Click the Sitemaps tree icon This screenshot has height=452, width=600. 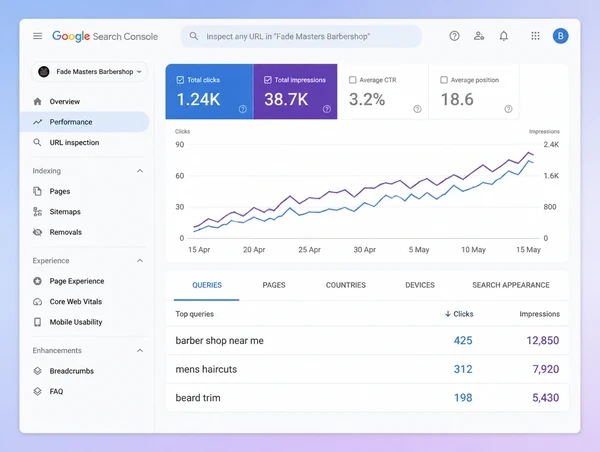pyautogui.click(x=38, y=212)
